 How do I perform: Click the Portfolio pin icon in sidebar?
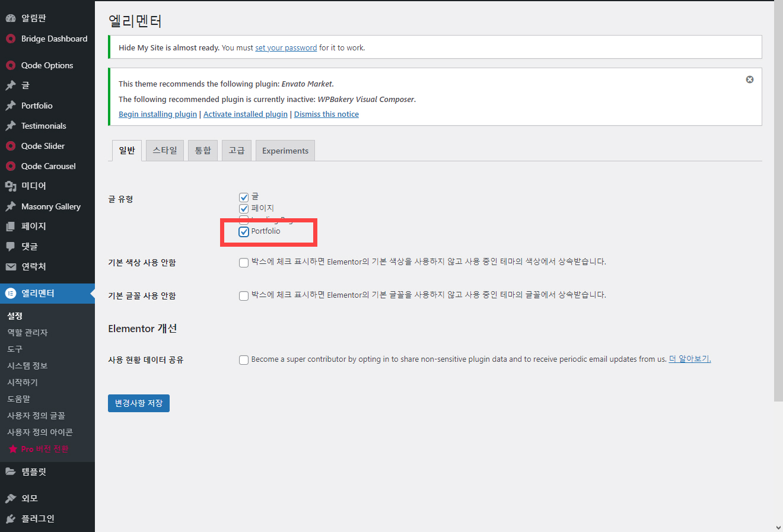pyautogui.click(x=11, y=106)
